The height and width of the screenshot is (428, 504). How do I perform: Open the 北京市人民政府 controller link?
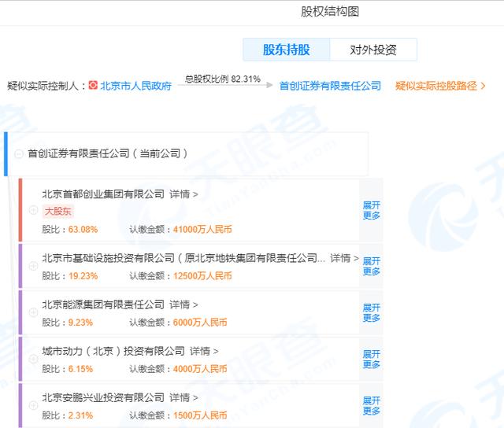[135, 86]
